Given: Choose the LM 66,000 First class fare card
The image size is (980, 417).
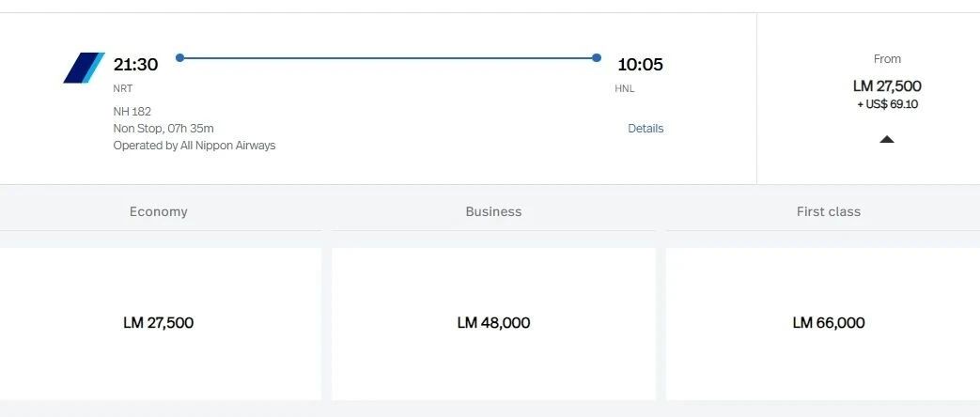Looking at the screenshot, I should coord(829,323).
